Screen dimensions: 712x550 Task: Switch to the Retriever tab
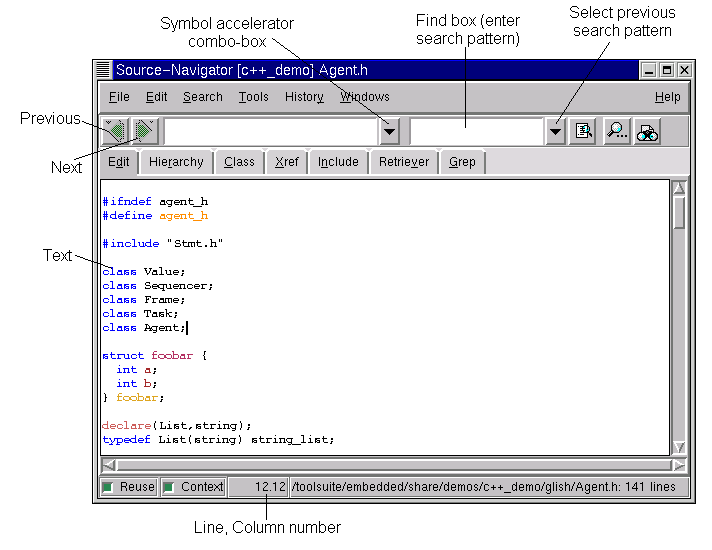(404, 162)
